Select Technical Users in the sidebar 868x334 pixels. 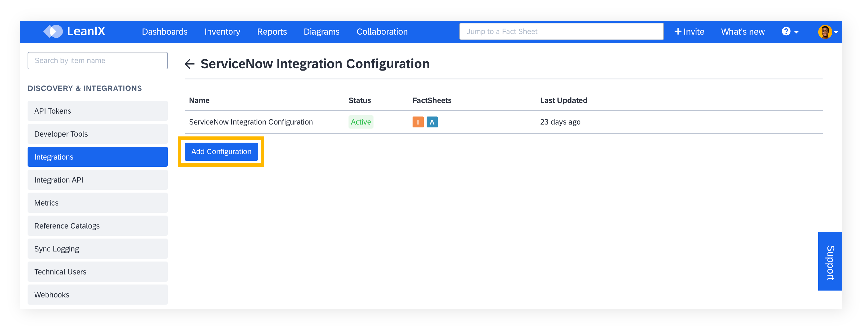[98, 272]
